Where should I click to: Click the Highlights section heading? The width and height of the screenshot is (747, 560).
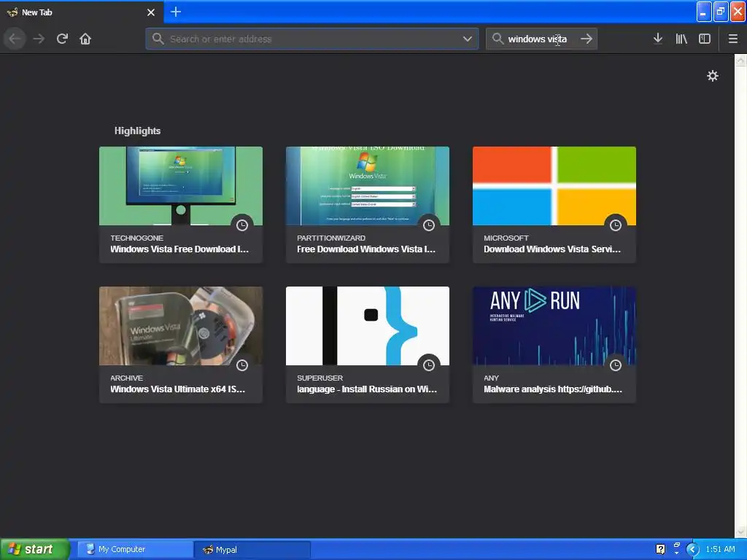pos(137,131)
